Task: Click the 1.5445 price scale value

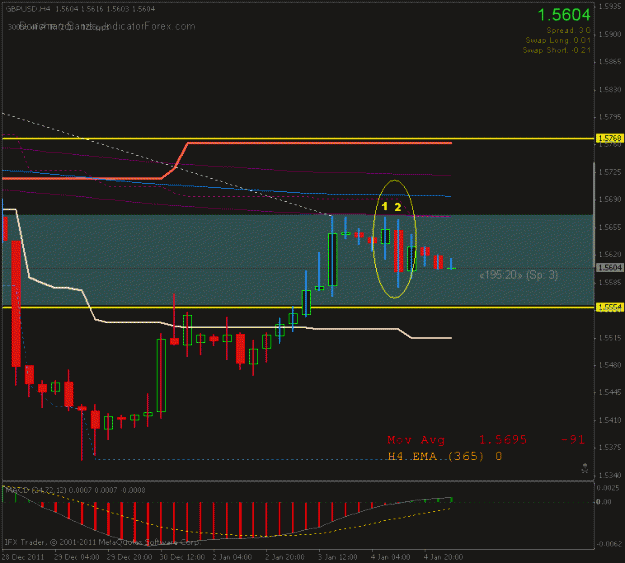Action: [610, 392]
